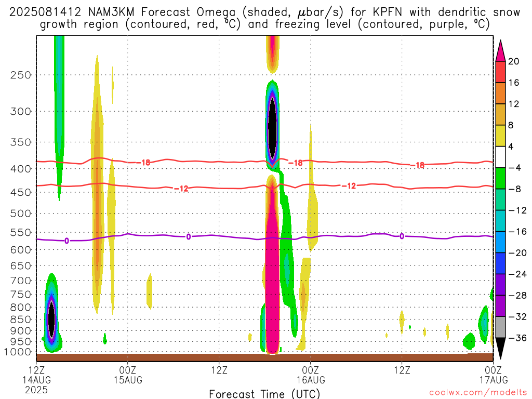
Task: Select the 1000 pressure level label
Action: click(x=18, y=352)
